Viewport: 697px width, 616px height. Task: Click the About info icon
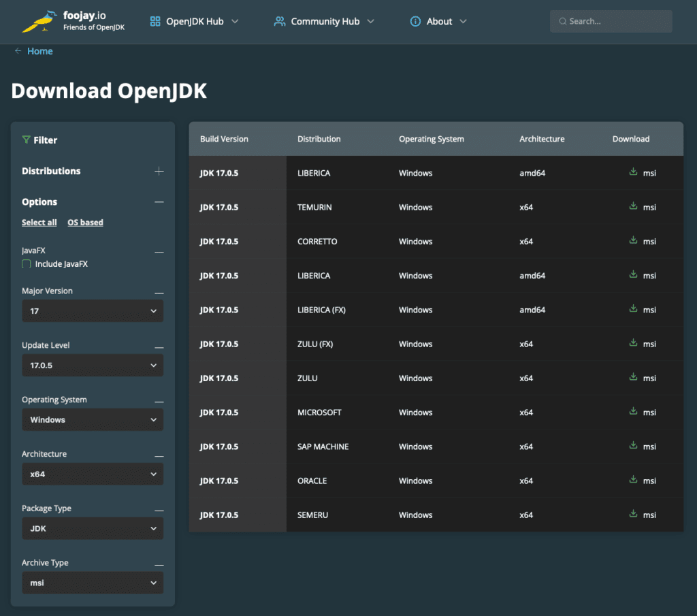point(415,21)
